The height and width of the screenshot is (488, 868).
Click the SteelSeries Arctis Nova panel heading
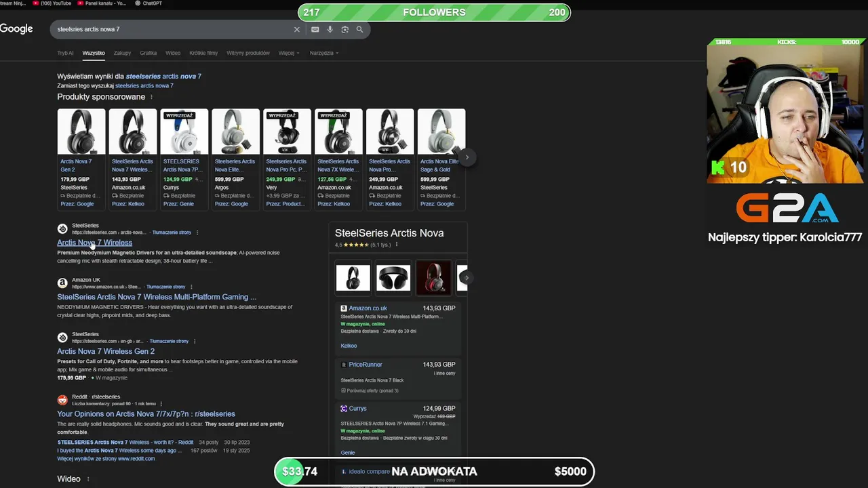click(389, 233)
